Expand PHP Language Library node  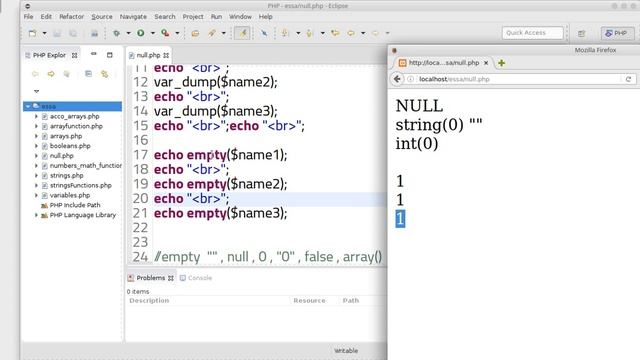[x=36, y=215]
